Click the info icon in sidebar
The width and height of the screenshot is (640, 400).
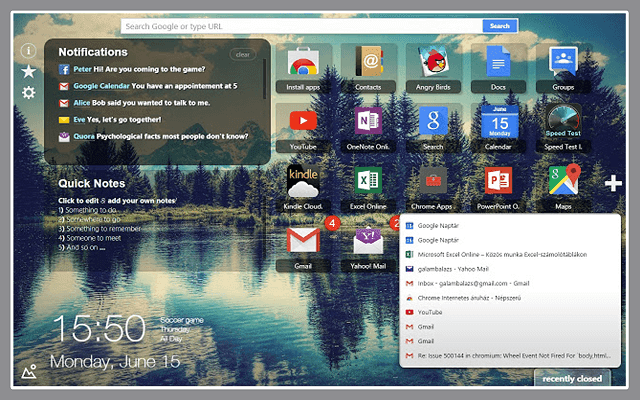[x=29, y=50]
